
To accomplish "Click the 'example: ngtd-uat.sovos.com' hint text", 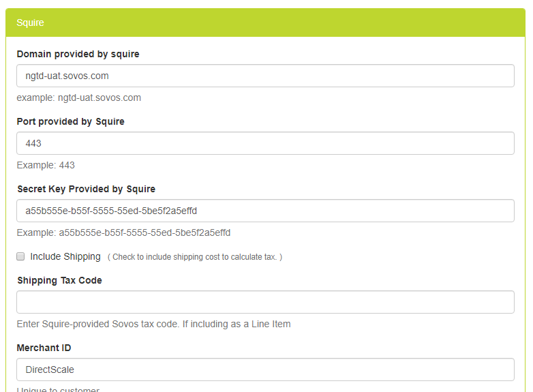I will [78, 97].
